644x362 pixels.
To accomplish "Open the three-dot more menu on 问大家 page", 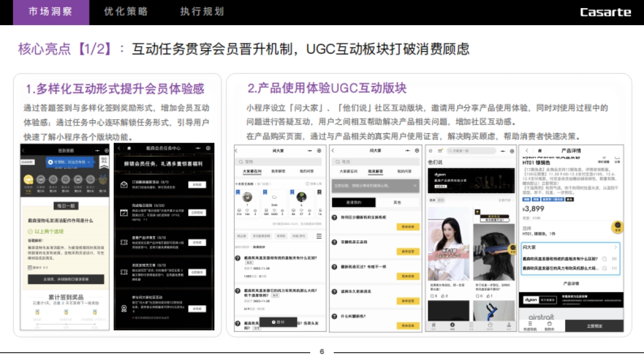I will [x=310, y=150].
